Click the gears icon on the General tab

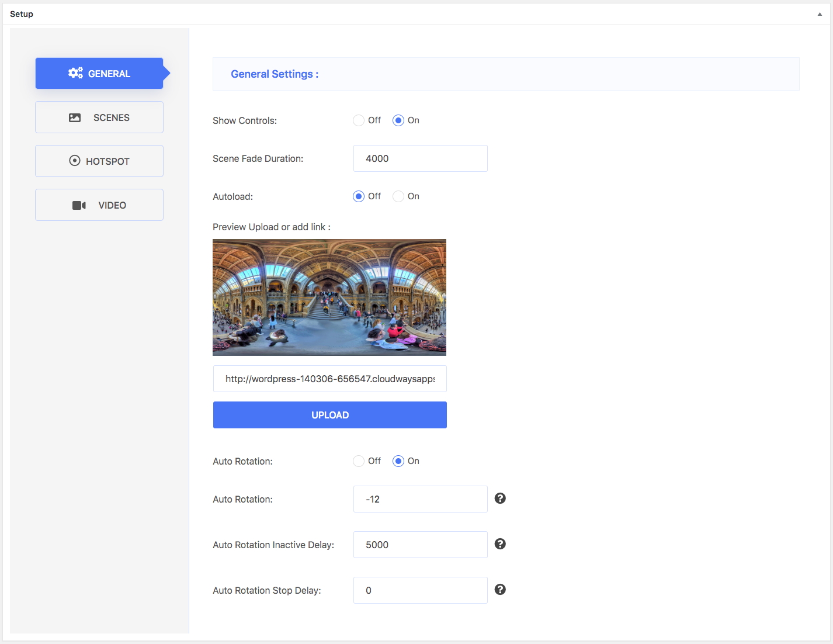click(75, 73)
